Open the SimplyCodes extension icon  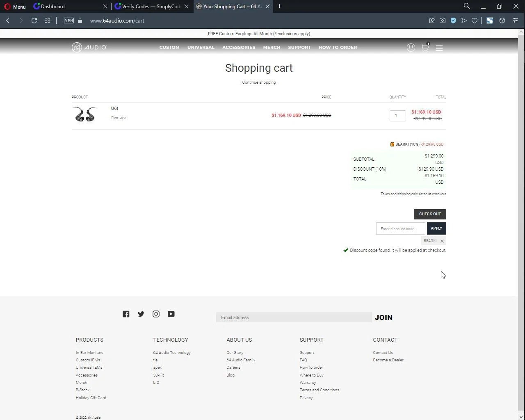[x=489, y=21]
